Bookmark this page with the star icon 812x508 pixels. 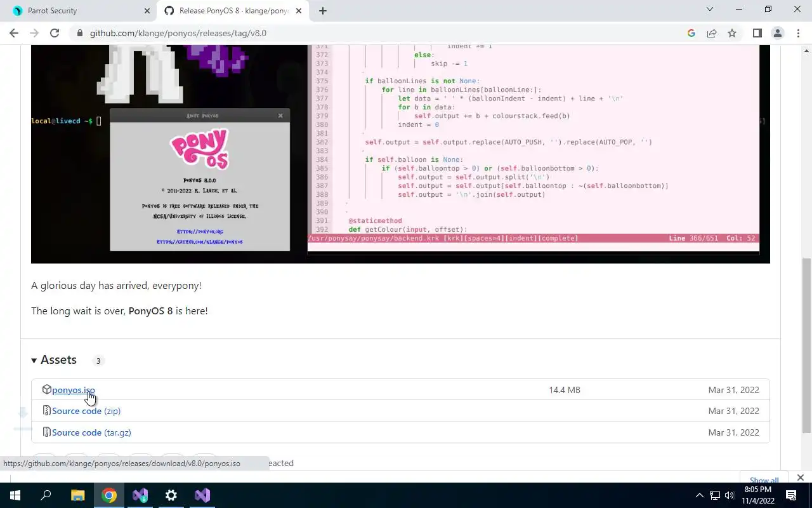coord(732,33)
